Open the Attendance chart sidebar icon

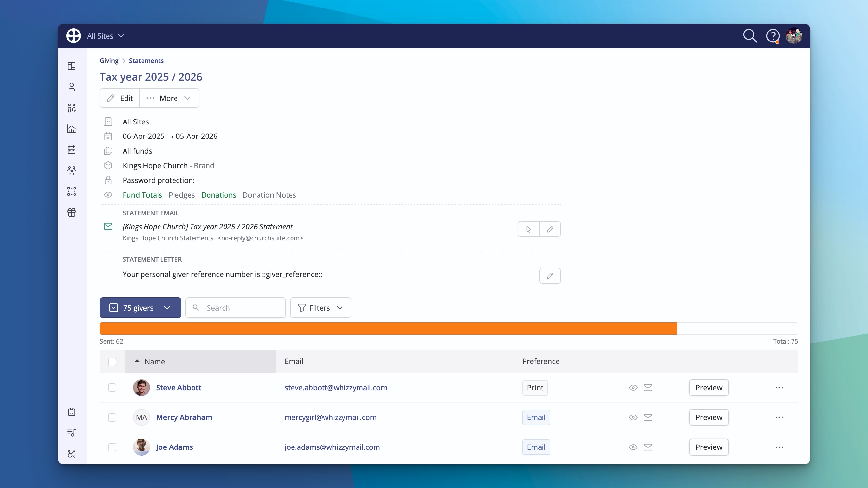[72, 129]
